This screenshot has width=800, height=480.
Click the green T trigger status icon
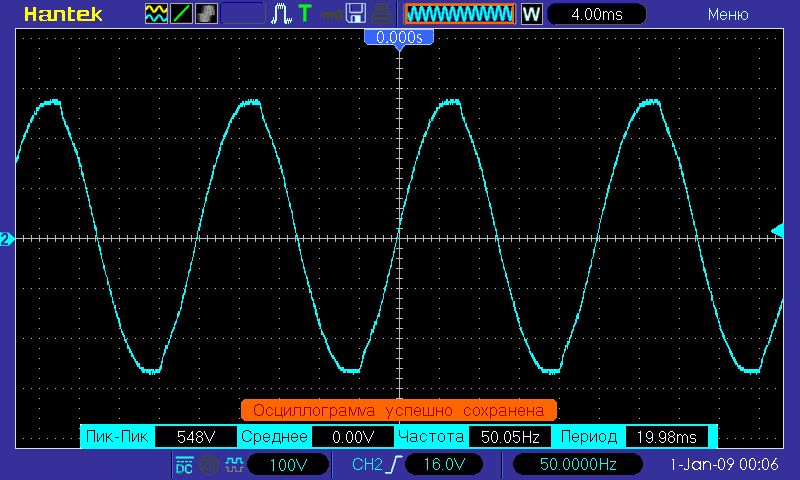click(x=305, y=14)
